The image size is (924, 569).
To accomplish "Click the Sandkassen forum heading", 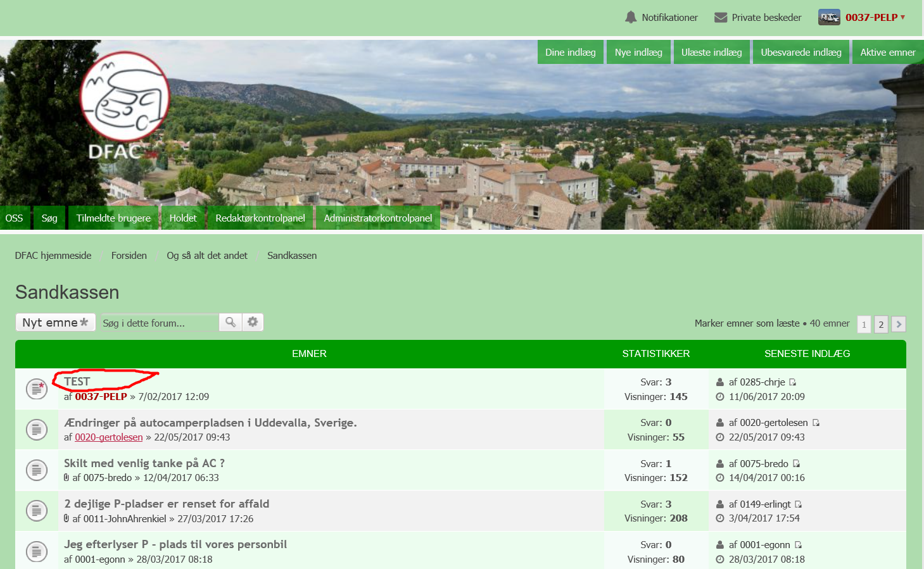I will pos(67,292).
